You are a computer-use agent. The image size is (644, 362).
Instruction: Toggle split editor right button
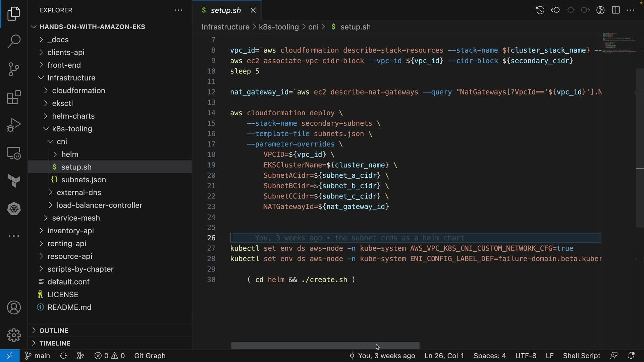pyautogui.click(x=616, y=10)
